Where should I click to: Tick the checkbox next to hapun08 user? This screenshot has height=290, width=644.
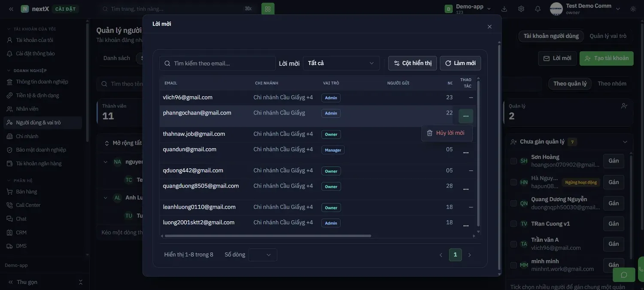click(x=513, y=182)
